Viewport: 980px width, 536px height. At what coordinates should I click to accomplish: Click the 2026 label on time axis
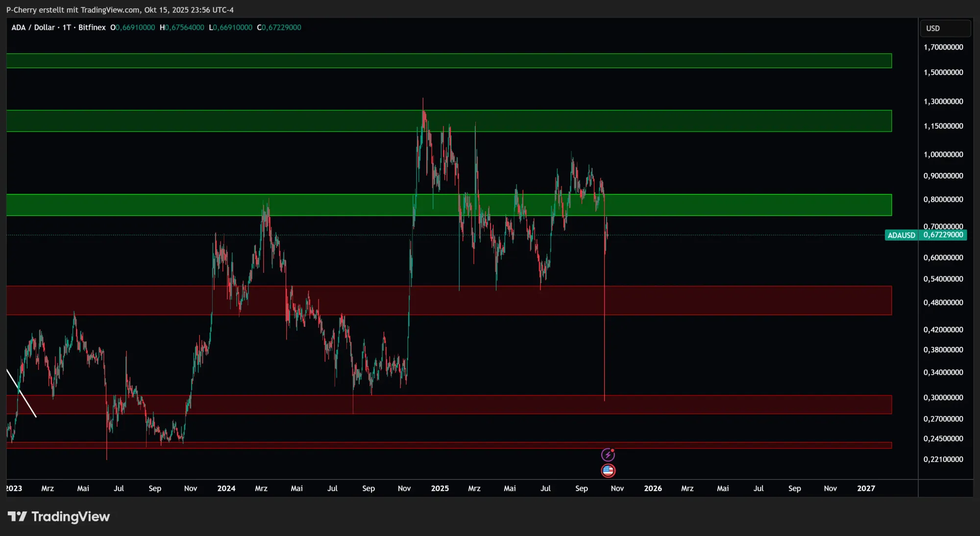click(653, 488)
